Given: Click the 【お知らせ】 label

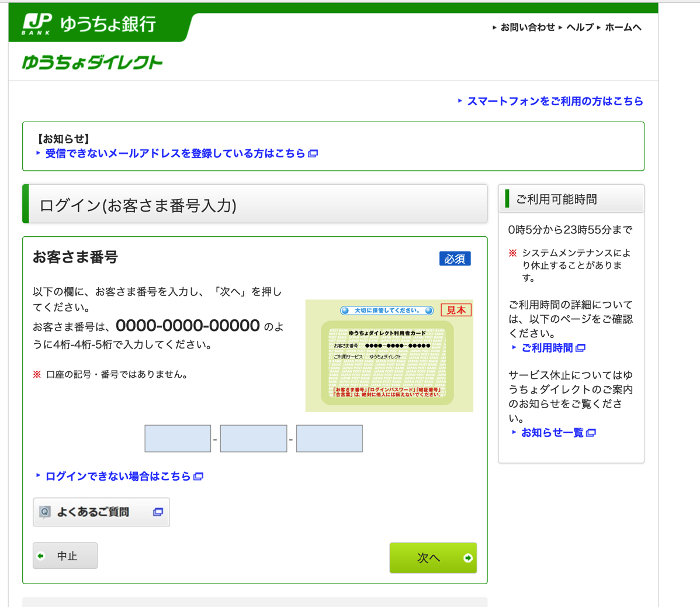Looking at the screenshot, I should [63, 139].
